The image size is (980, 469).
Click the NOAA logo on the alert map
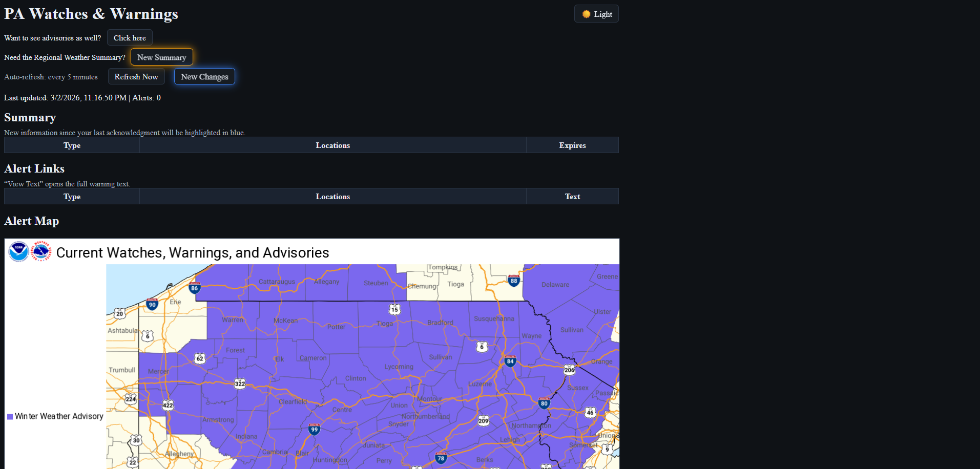18,251
